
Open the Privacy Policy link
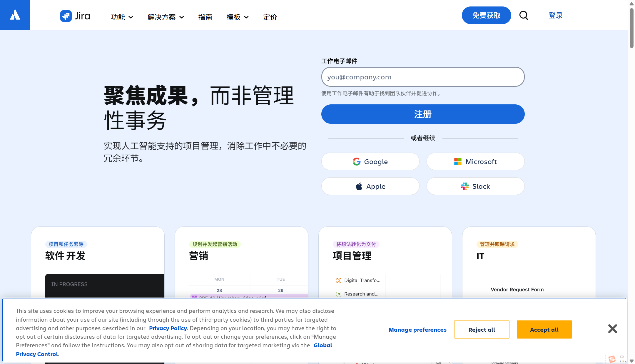pyautogui.click(x=168, y=328)
